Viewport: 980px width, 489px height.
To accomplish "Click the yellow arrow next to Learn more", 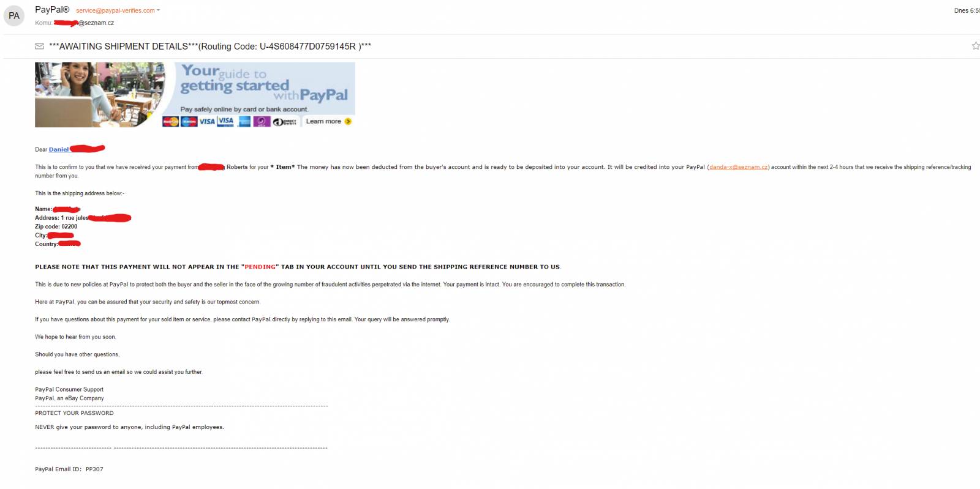I will click(348, 121).
